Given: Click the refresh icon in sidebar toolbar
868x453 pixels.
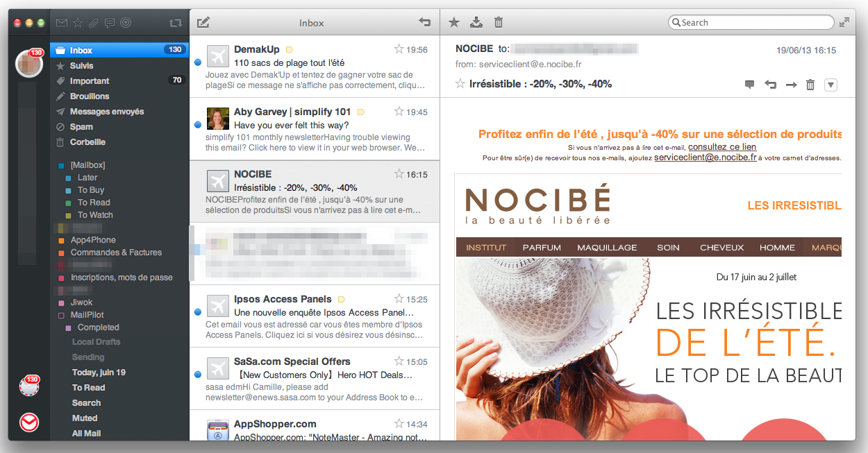Looking at the screenshot, I should 175,23.
